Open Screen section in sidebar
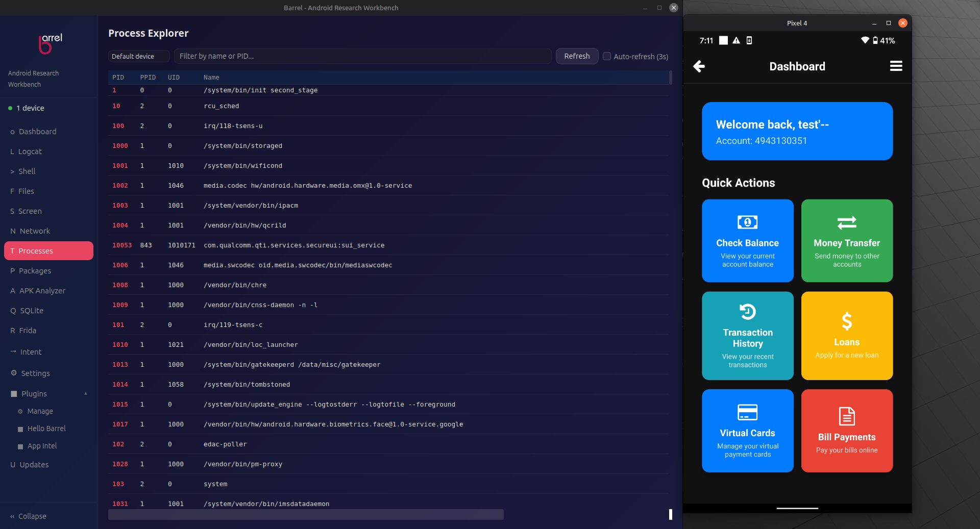Image resolution: width=980 pixels, height=529 pixels. pyautogui.click(x=48, y=211)
